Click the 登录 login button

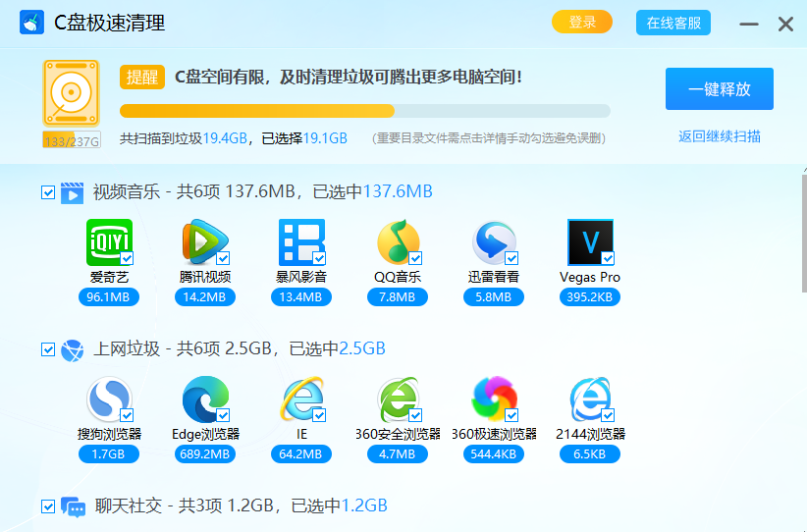(582, 23)
